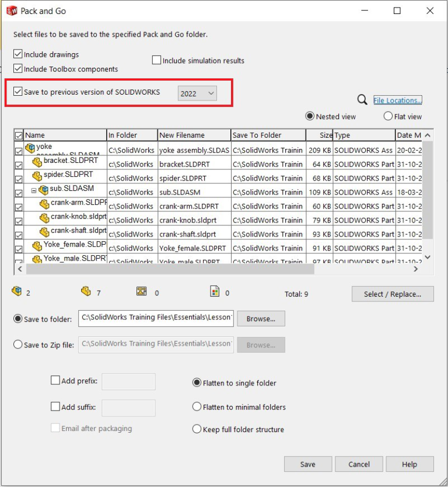Select Save to folder option
Viewport: 448px width, 487px height.
(x=17, y=319)
